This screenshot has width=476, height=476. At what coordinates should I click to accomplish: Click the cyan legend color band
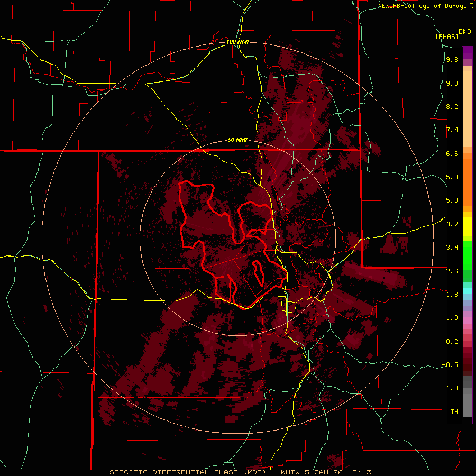[x=467, y=291]
